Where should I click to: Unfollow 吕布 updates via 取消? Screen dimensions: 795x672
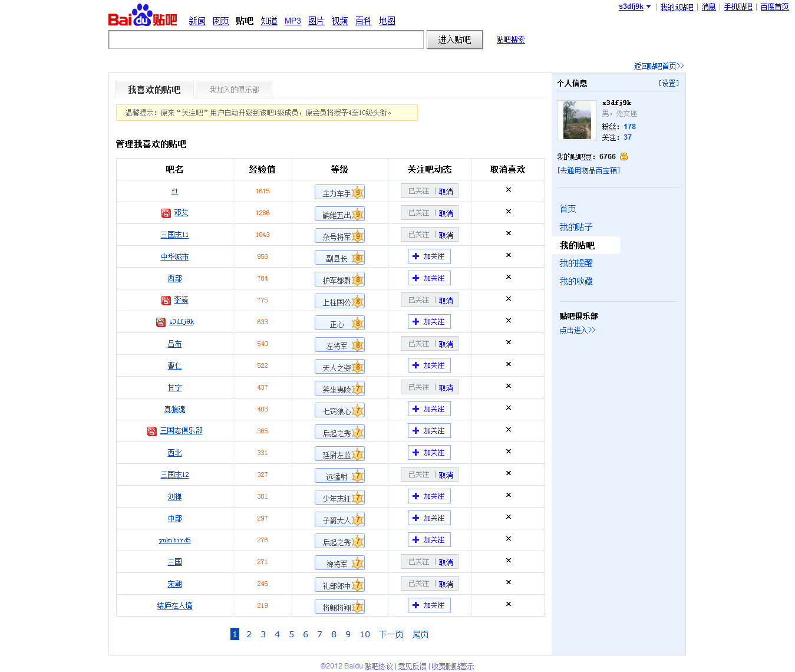[446, 344]
